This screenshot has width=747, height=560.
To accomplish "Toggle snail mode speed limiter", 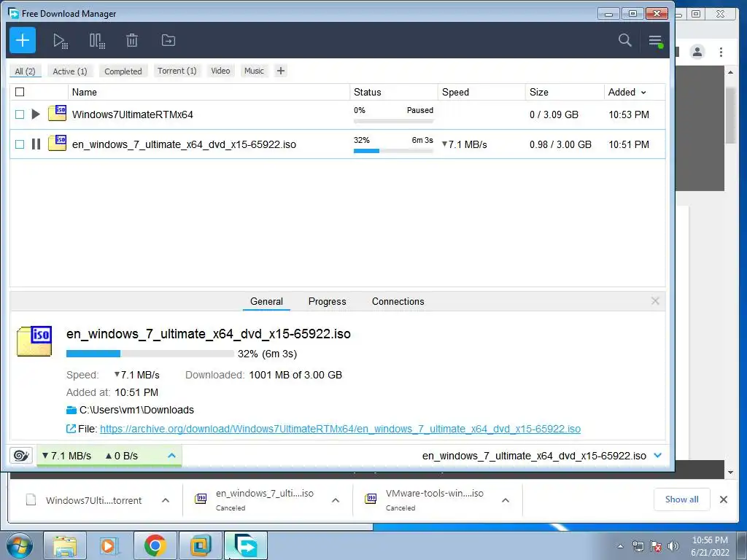I will (x=21, y=456).
